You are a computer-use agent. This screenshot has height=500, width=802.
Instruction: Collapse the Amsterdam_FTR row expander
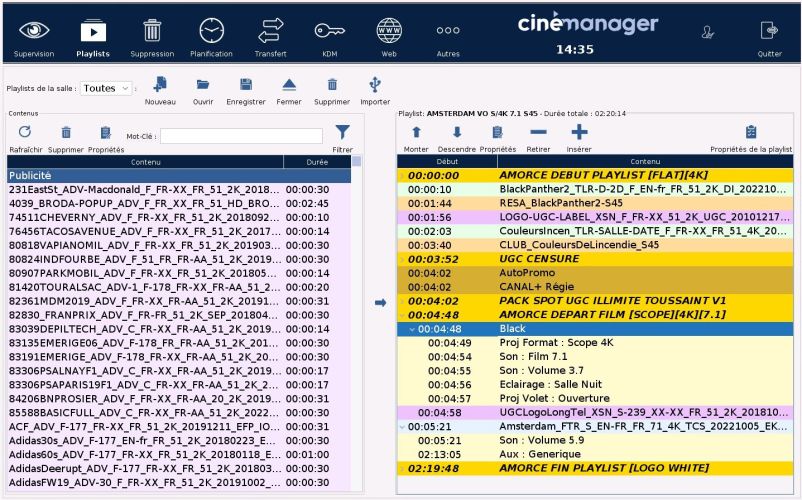402,427
